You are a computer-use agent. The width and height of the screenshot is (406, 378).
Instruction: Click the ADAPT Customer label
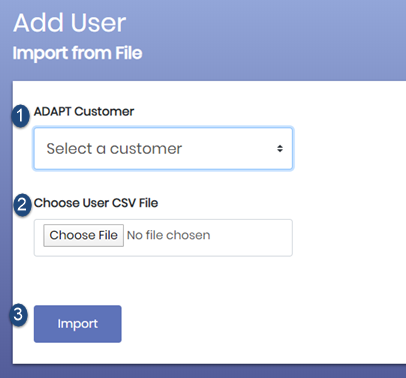pos(84,111)
